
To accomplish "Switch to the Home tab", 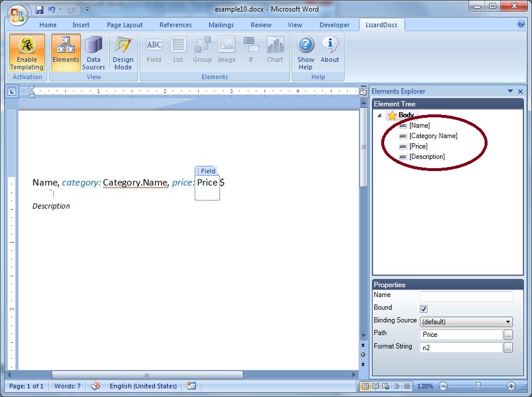I will tap(48, 25).
